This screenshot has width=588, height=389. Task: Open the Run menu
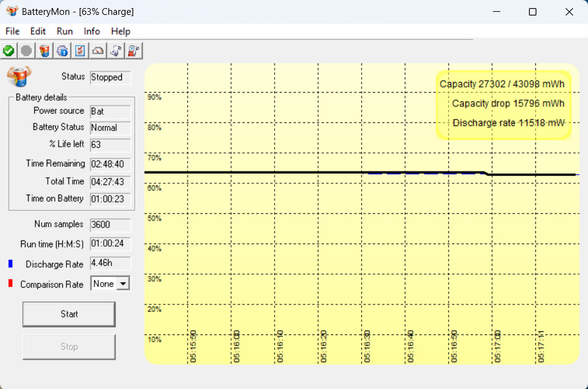click(x=65, y=31)
